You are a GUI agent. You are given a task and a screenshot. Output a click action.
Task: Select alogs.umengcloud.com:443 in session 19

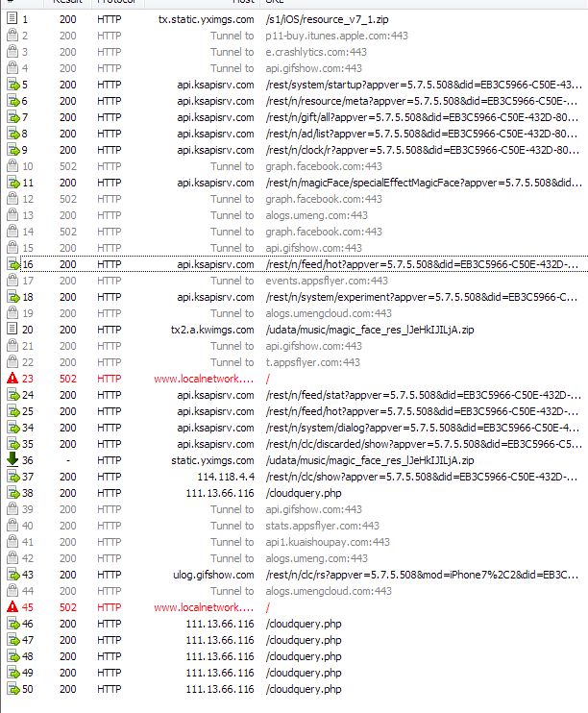pos(329,313)
